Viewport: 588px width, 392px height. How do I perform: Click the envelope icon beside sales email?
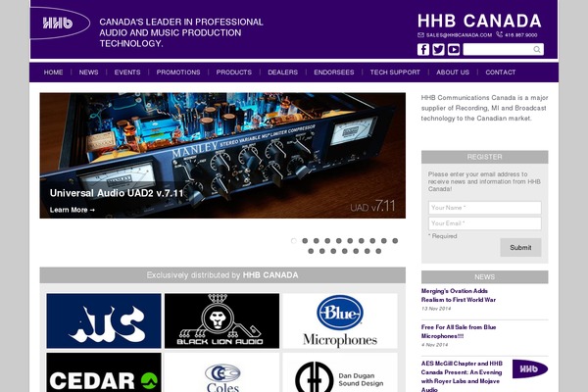[420, 35]
